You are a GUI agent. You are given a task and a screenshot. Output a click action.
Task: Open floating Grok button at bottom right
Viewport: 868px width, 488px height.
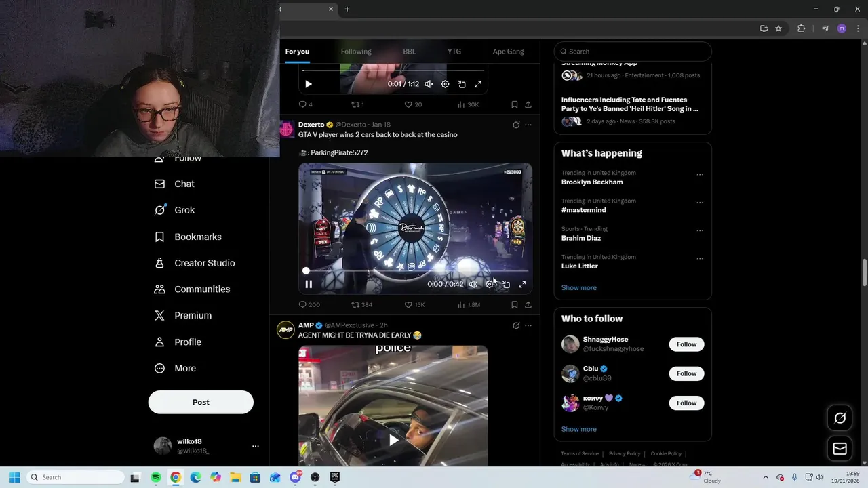pyautogui.click(x=840, y=418)
